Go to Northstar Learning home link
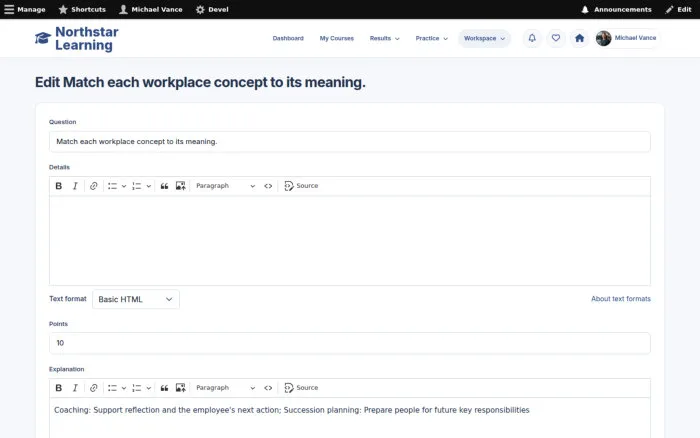The image size is (700, 438). tap(87, 38)
